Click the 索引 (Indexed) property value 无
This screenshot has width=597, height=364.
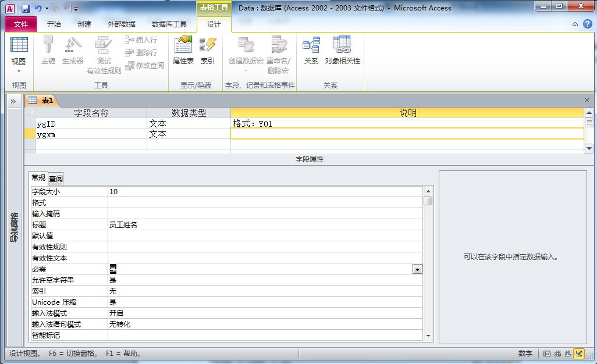[265, 291]
